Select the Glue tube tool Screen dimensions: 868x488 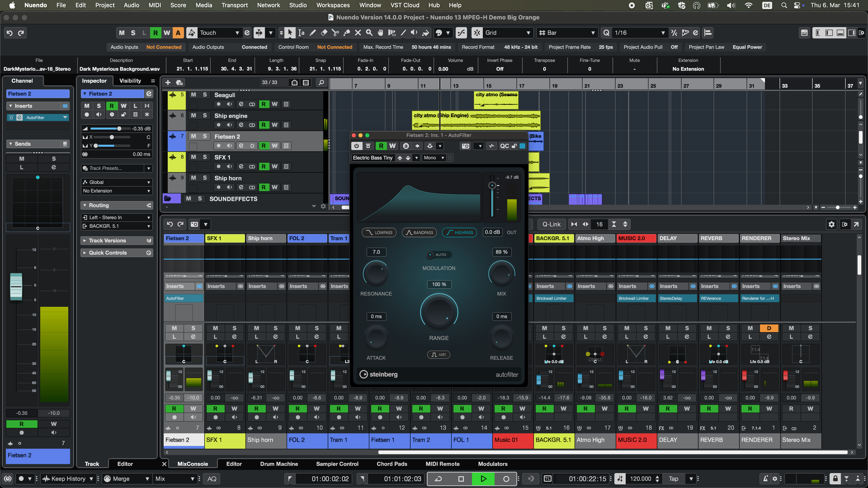tap(346, 33)
